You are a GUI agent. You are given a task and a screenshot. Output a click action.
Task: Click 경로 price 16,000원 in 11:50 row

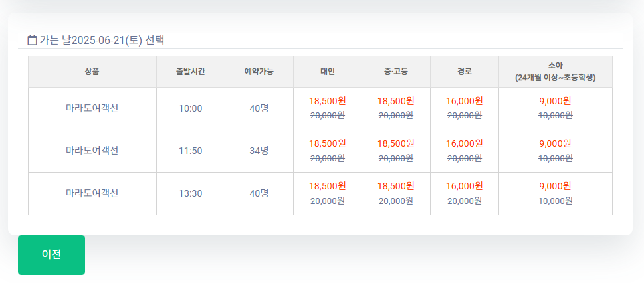(465, 143)
